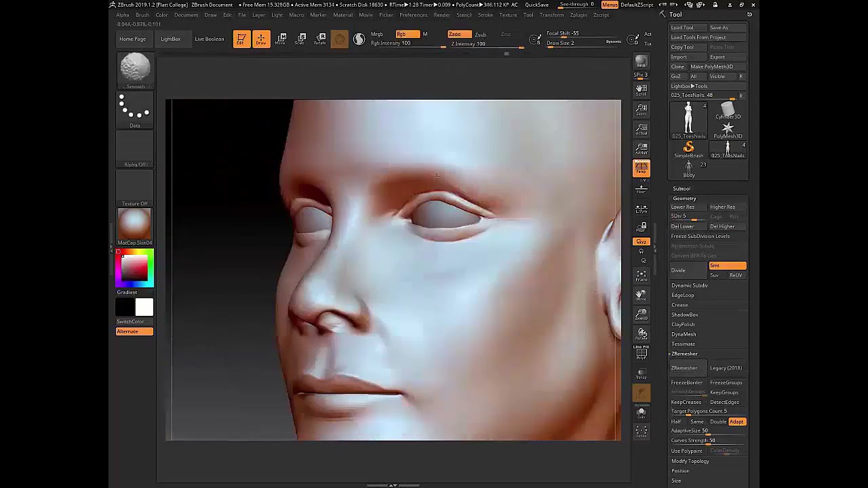The height and width of the screenshot is (488, 868).
Task: Activate Edit mode button
Action: tap(241, 39)
